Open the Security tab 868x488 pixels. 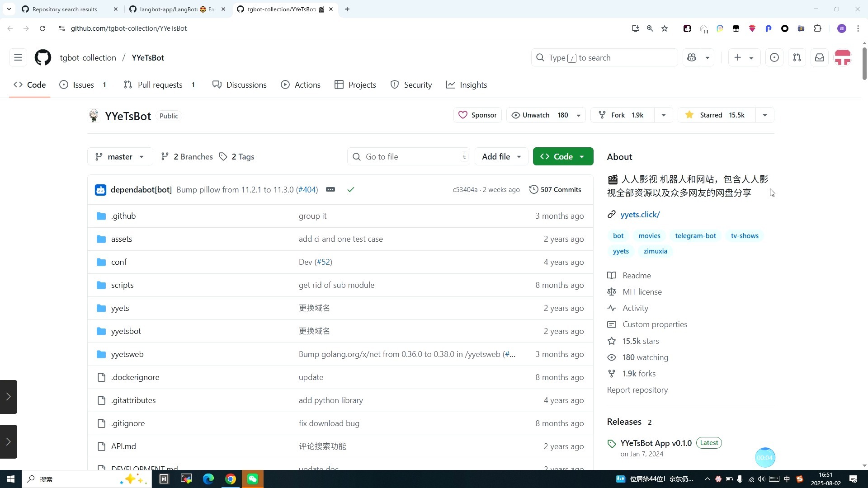[x=411, y=85]
